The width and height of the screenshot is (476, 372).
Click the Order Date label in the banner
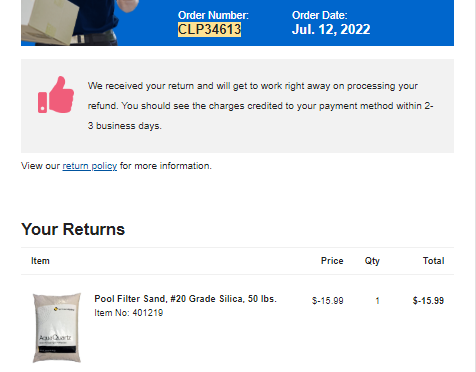click(x=320, y=15)
